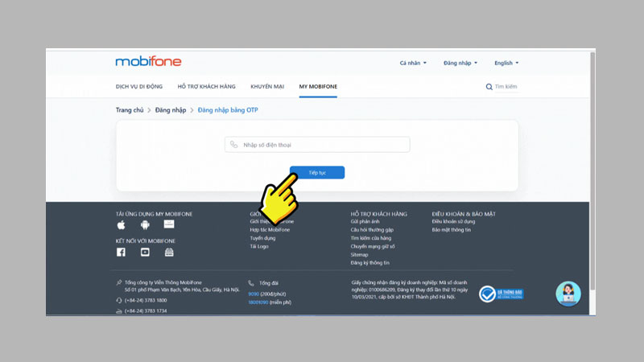Screen dimensions: 644x362
Task: Click the 'Đăng nhập bằng OTP' breadcrumb
Action: 228,110
